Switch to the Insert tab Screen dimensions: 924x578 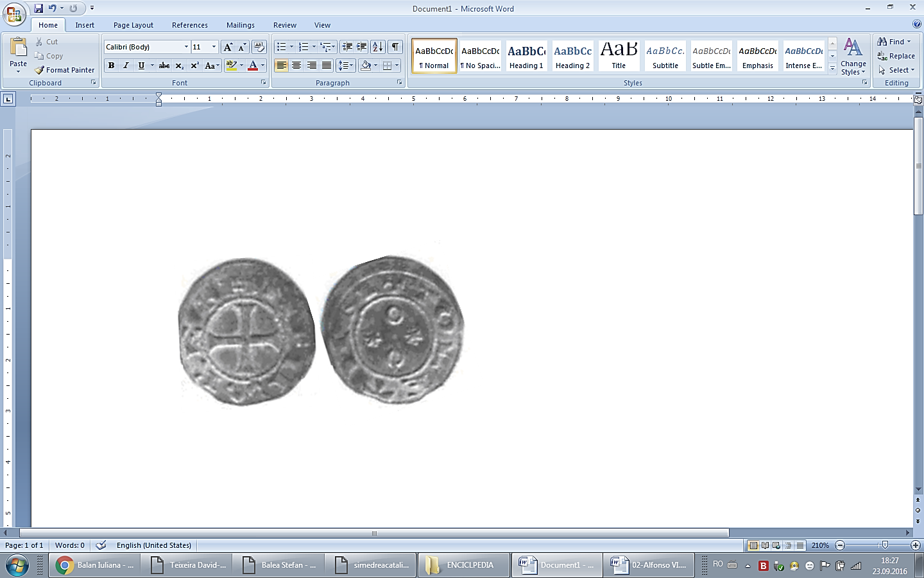click(x=85, y=25)
